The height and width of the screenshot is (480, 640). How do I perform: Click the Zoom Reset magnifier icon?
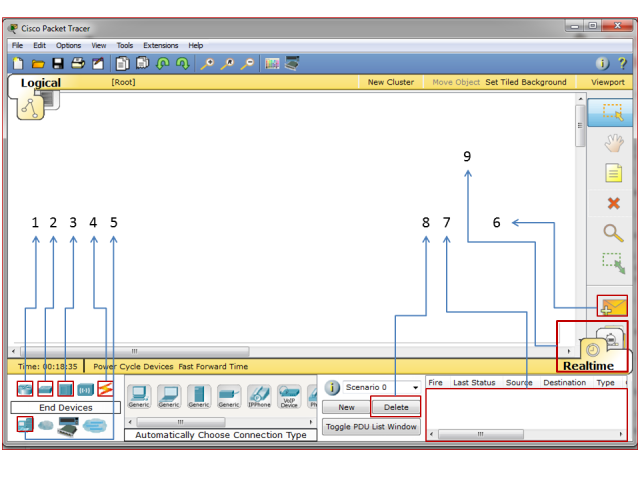click(x=227, y=64)
